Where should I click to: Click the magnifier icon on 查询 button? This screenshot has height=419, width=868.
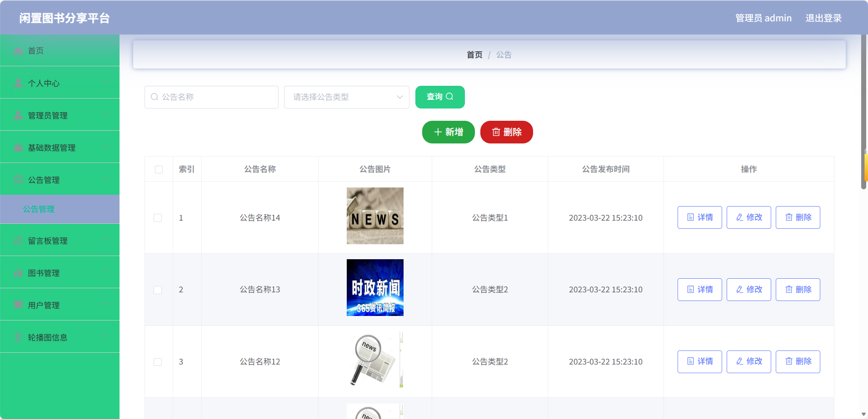449,97
